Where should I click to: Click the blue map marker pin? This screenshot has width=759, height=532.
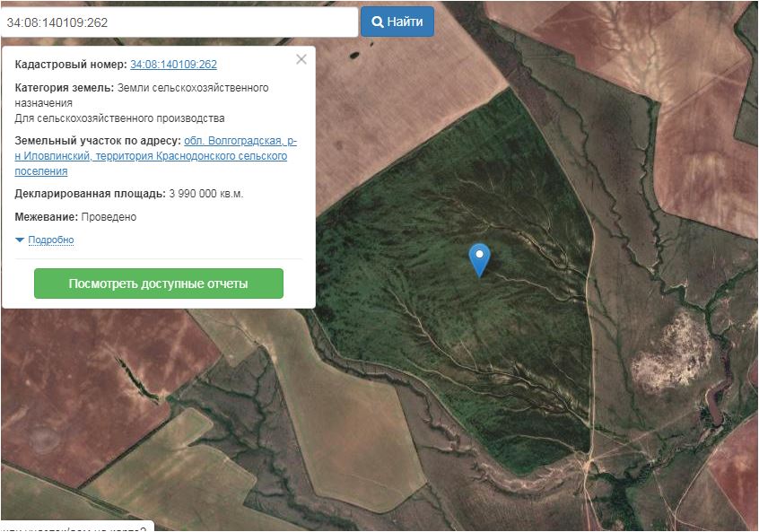click(x=480, y=257)
